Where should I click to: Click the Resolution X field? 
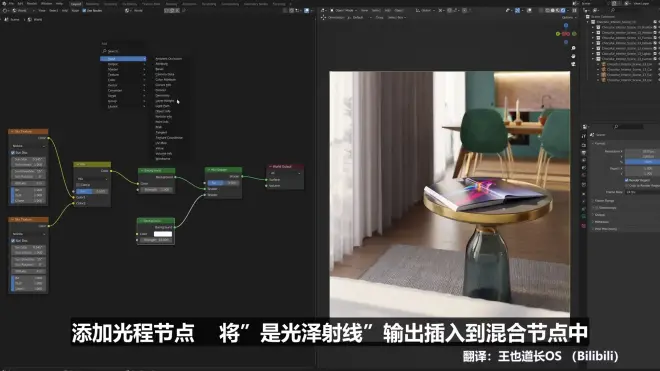click(x=642, y=151)
